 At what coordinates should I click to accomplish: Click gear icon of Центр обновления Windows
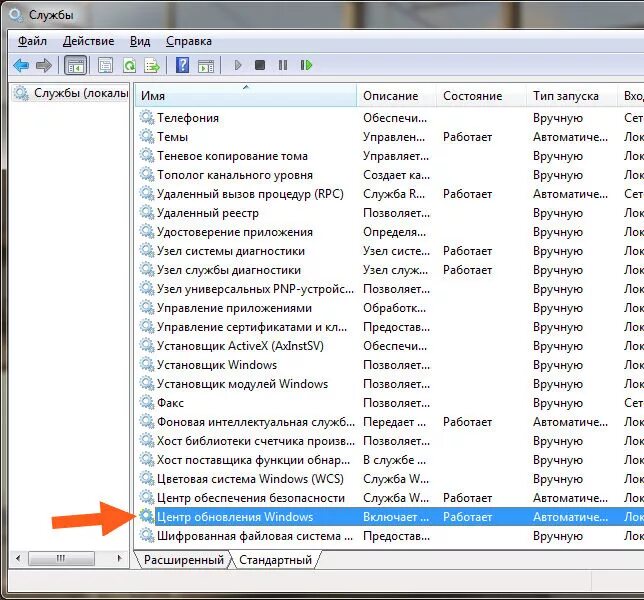[147, 517]
